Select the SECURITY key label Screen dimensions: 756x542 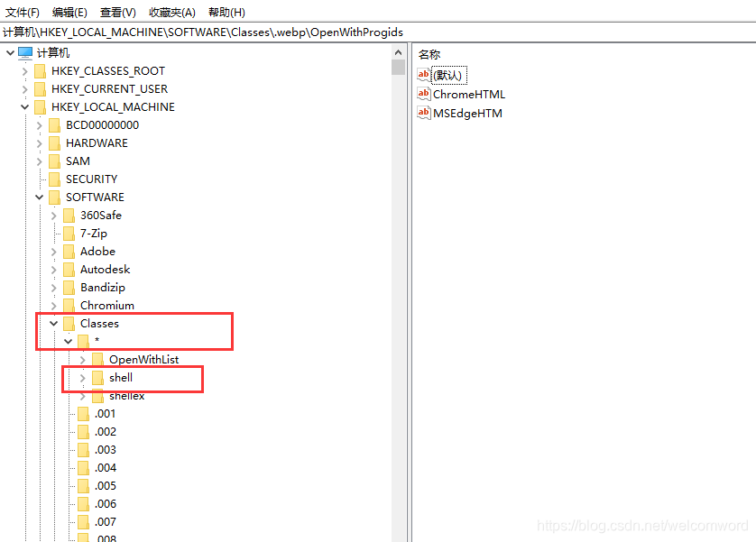(92, 179)
